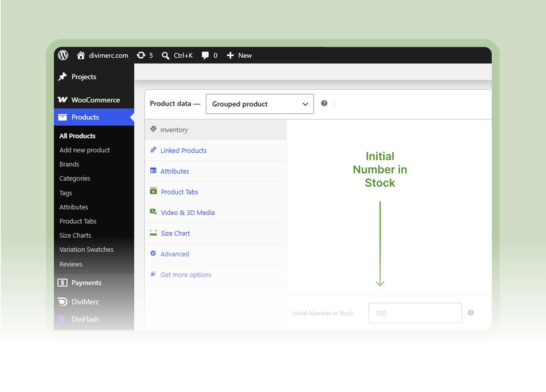The height and width of the screenshot is (392, 546).
Task: Open Variation Swatches in the sidebar
Action: tap(86, 249)
